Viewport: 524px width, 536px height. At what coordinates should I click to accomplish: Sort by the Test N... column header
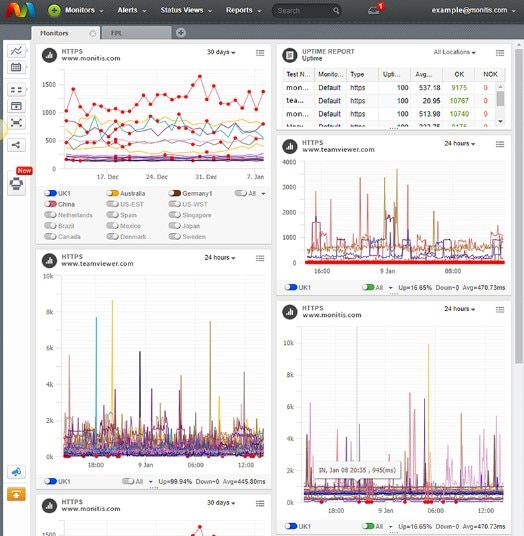click(298, 74)
